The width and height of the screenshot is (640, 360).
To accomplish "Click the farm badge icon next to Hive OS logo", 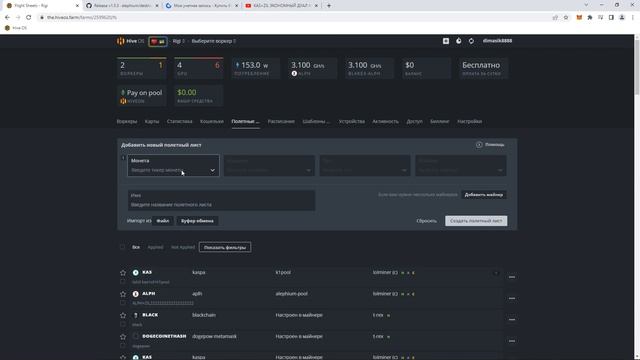I will (x=158, y=41).
